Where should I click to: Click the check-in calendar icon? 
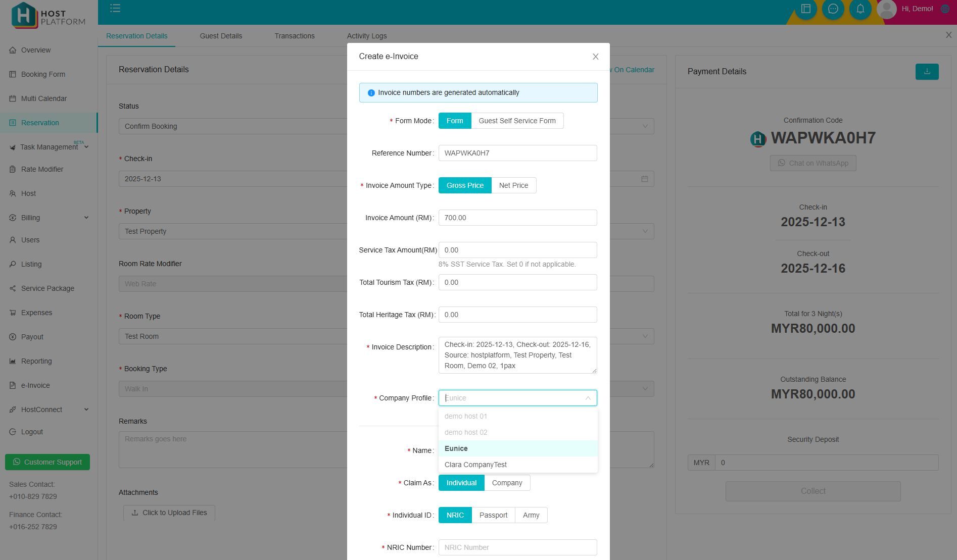pos(645,179)
